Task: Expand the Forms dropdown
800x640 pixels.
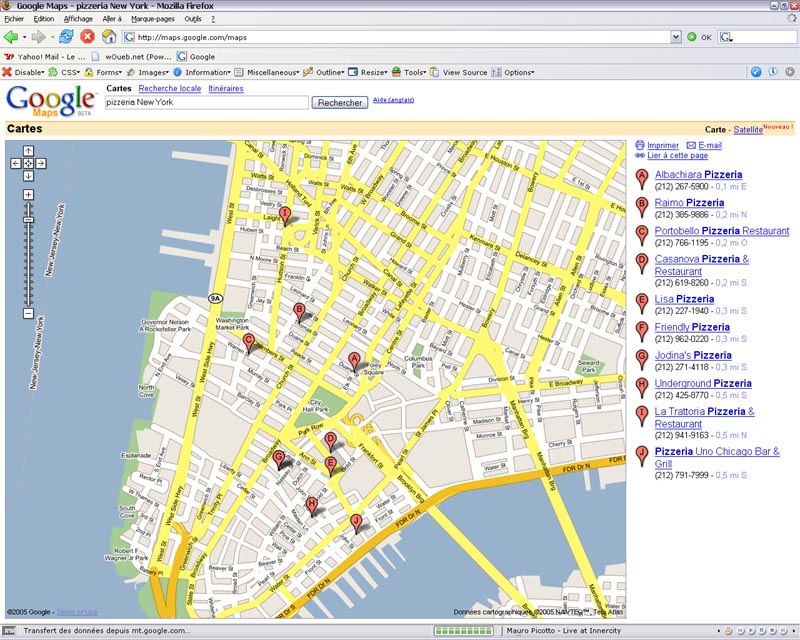Action: coord(104,72)
